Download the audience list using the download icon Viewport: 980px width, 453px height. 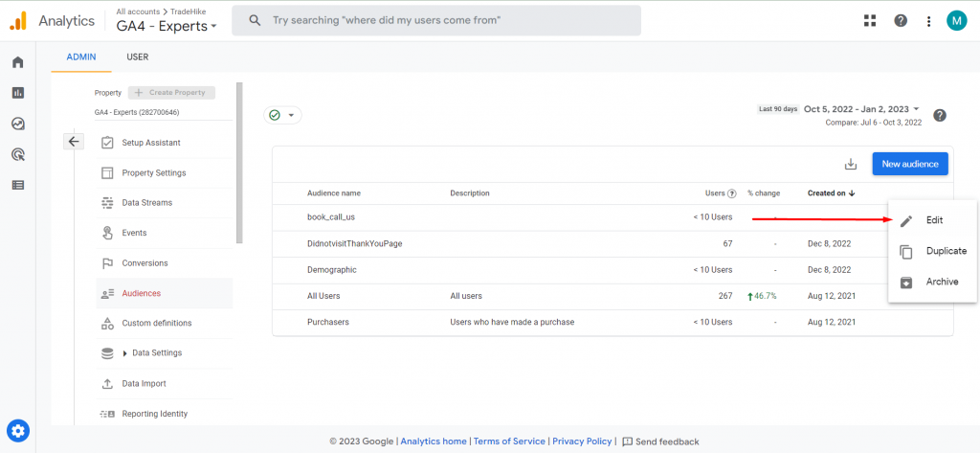click(850, 164)
